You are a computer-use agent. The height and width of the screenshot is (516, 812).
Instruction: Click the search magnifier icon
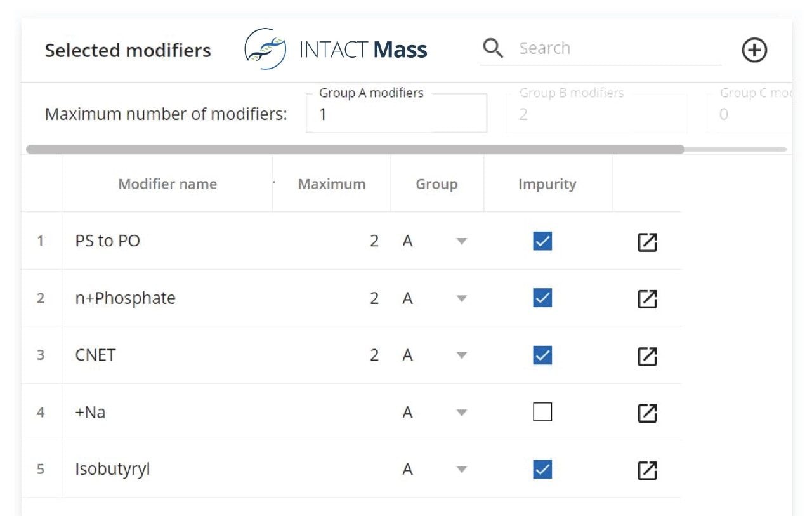pos(492,48)
